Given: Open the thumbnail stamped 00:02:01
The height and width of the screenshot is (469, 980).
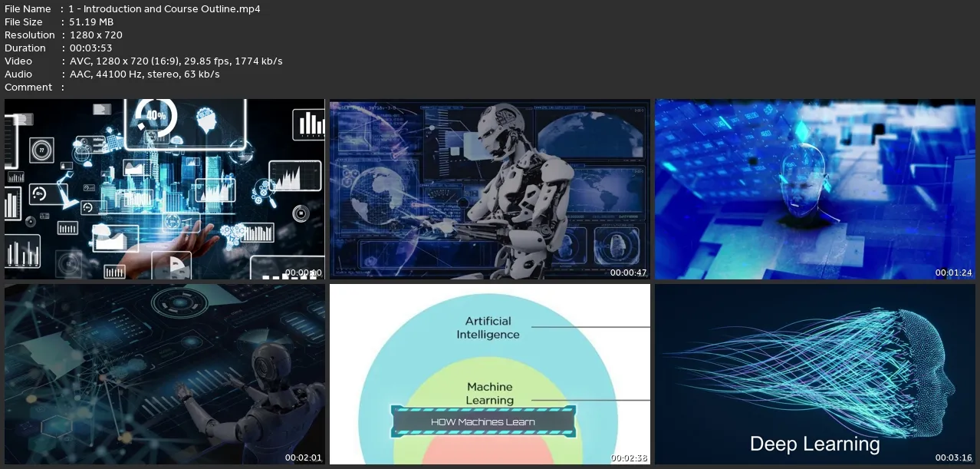Looking at the screenshot, I should (164, 375).
